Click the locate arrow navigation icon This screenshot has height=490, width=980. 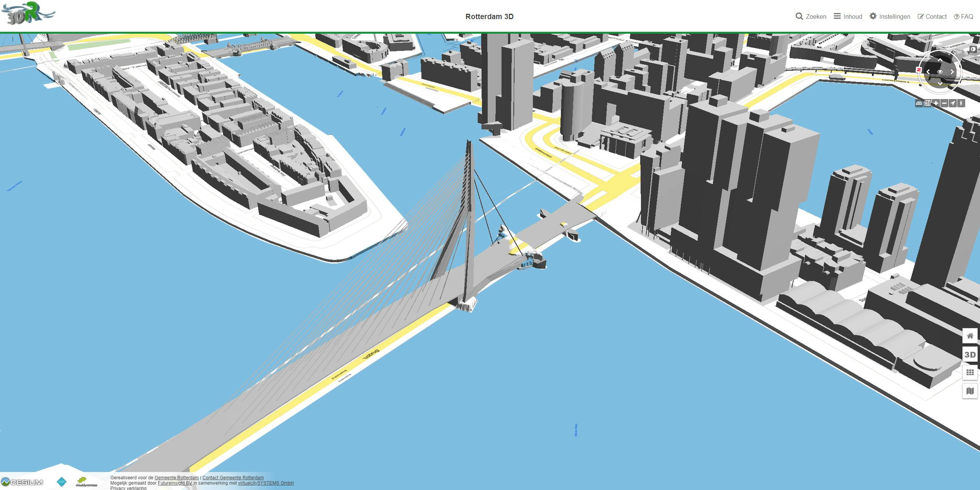point(953,103)
